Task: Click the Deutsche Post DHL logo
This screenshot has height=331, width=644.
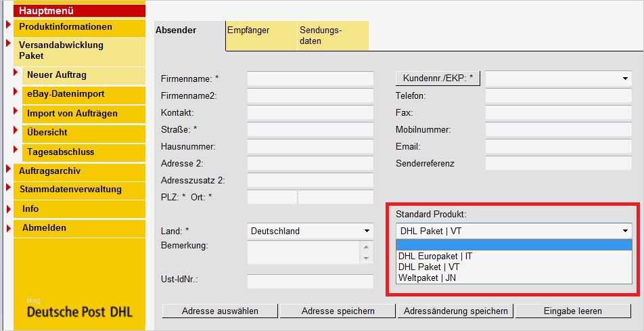Action: [x=79, y=311]
